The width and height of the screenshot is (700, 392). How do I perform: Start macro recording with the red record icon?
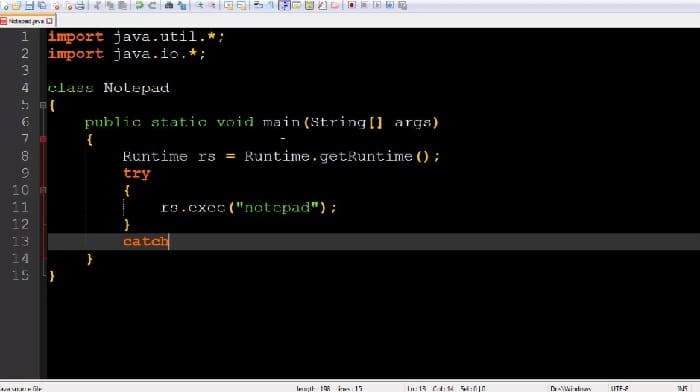352,5
